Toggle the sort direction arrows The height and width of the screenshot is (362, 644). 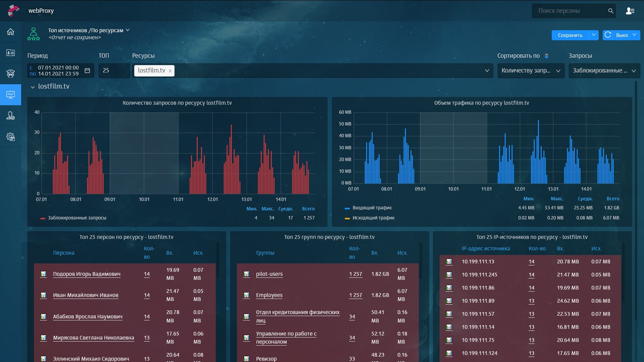[x=546, y=56]
